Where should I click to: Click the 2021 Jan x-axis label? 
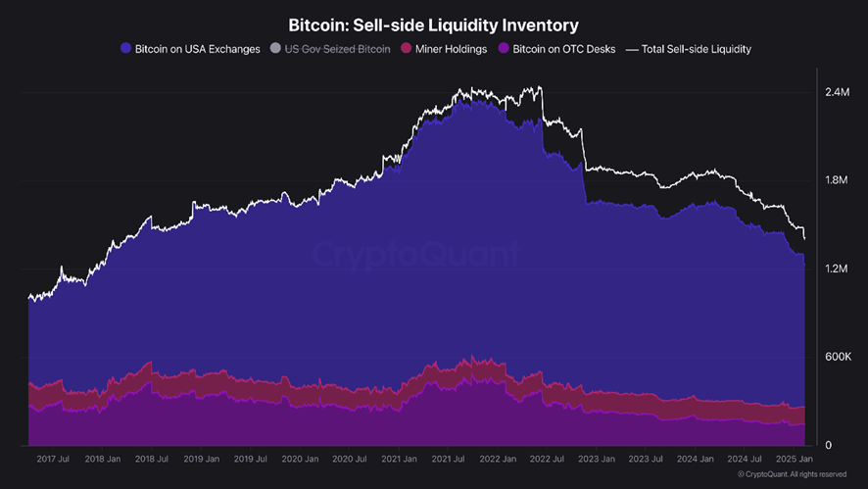tap(399, 459)
